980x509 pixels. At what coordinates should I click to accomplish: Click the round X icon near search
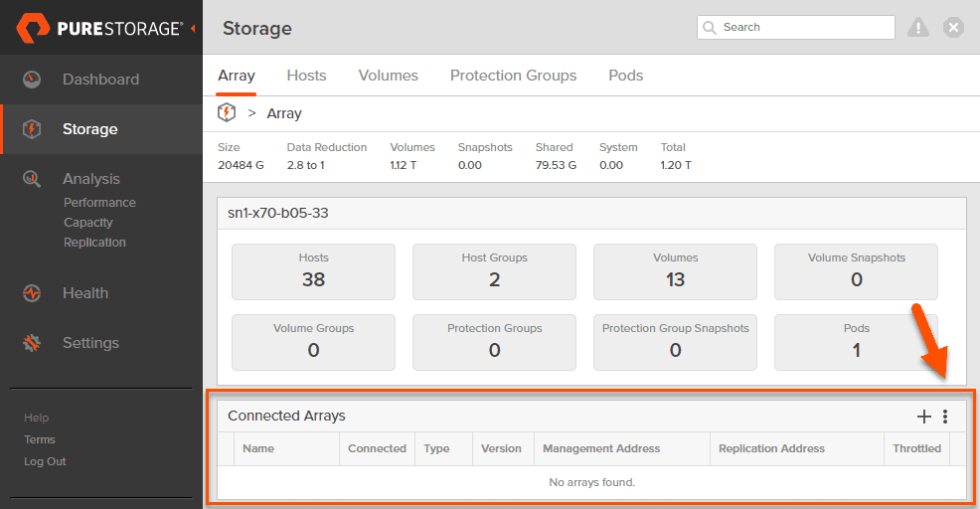[x=953, y=28]
